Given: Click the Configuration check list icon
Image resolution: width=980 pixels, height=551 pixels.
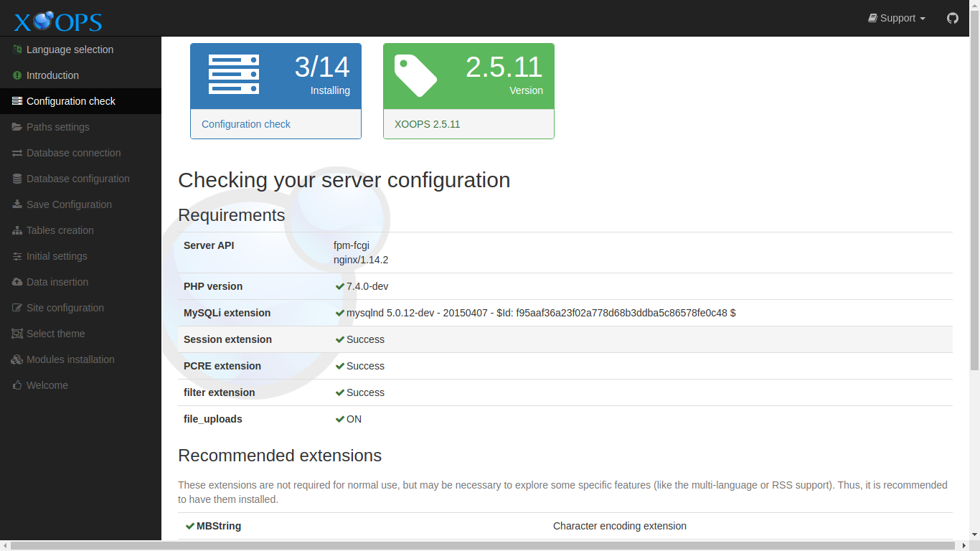Looking at the screenshot, I should click(17, 101).
